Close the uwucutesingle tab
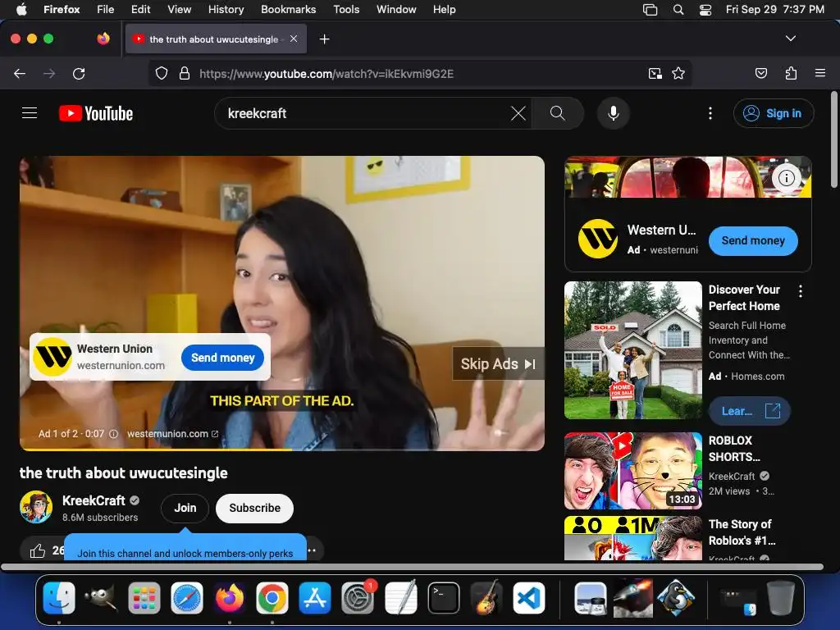This screenshot has width=840, height=630. point(294,39)
